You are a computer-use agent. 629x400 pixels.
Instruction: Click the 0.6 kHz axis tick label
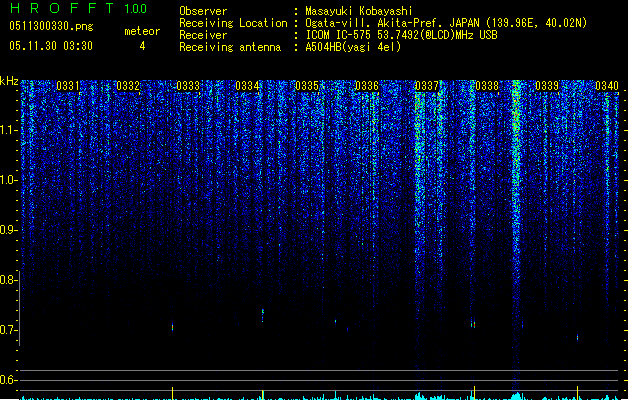click(x=9, y=380)
